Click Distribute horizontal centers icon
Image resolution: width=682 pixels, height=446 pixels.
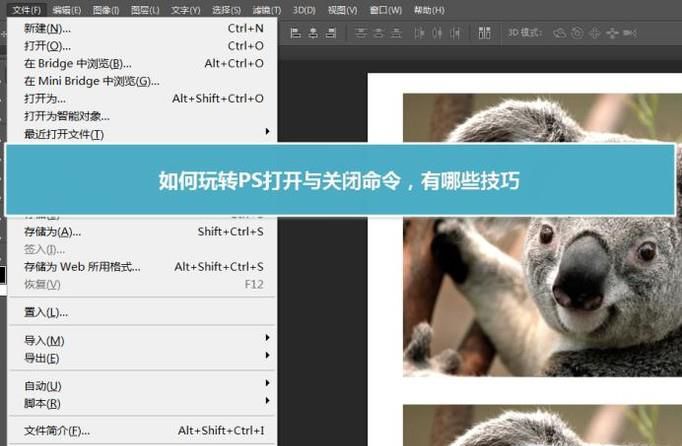coord(437,33)
